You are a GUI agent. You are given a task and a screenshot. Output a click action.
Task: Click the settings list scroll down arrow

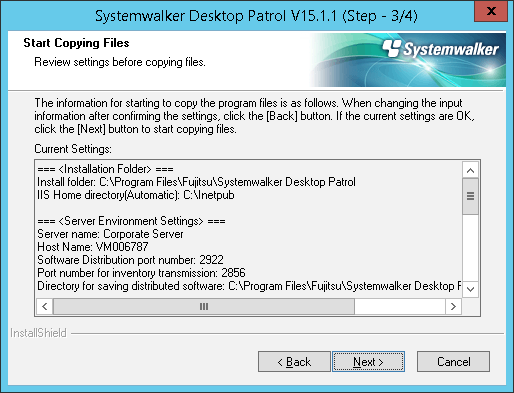pyautogui.click(x=470, y=289)
